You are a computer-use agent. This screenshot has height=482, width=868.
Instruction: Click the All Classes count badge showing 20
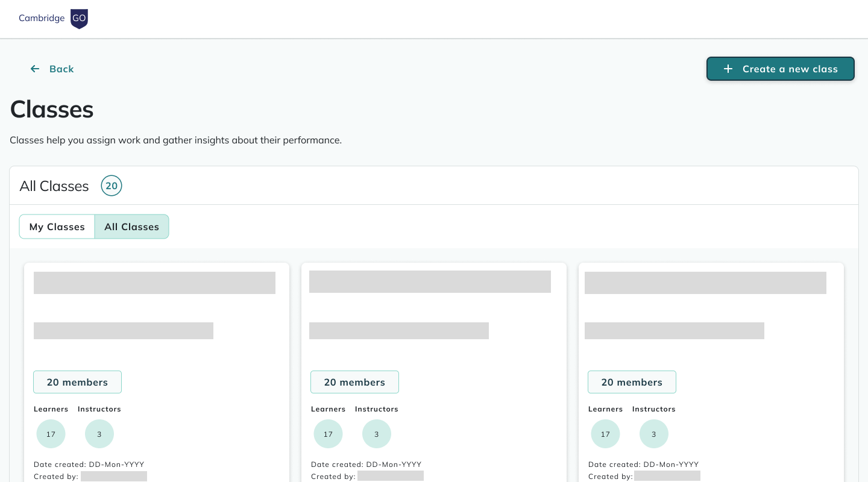(112, 186)
